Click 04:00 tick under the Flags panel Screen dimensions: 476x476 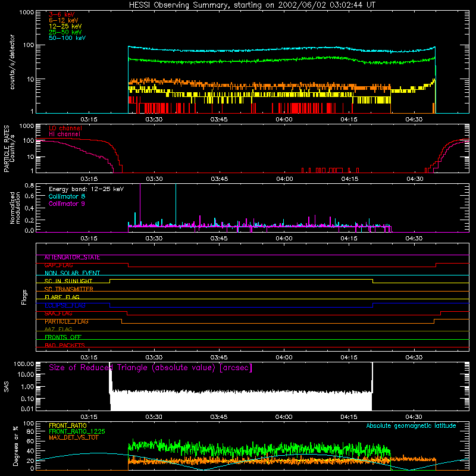(x=284, y=358)
